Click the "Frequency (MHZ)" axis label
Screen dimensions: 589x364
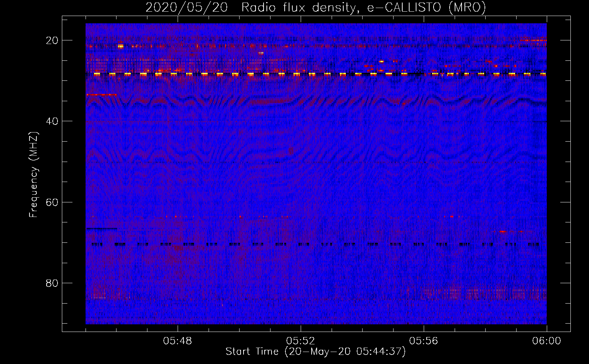point(33,174)
